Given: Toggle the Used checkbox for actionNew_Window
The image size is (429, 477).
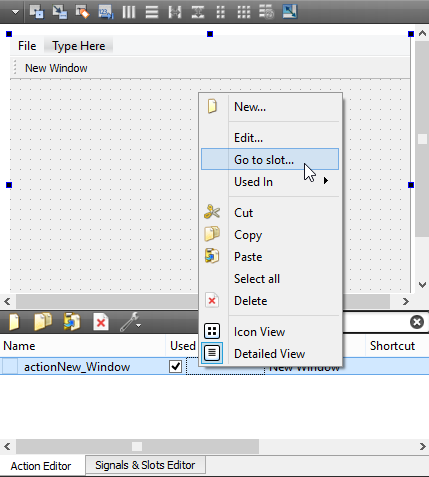Looking at the screenshot, I should 175,367.
